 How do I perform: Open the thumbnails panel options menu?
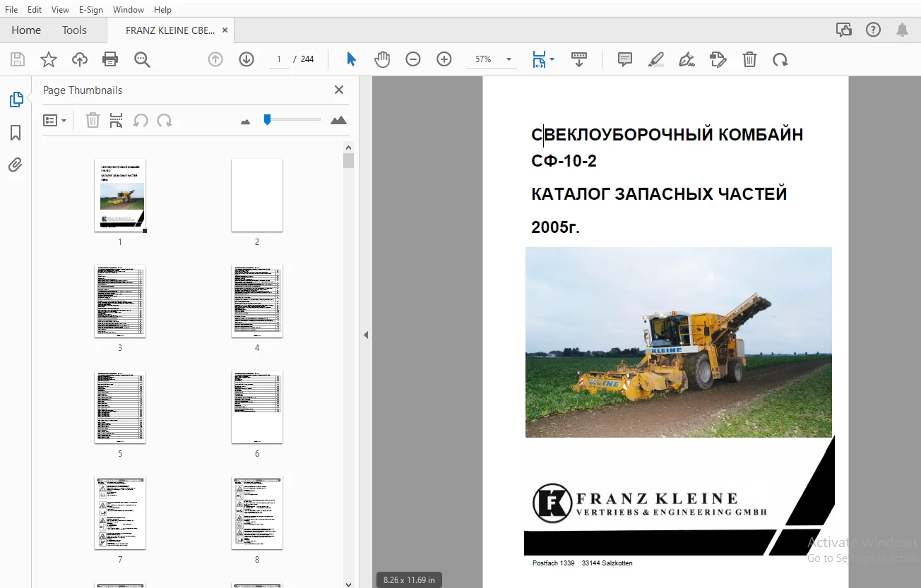[54, 121]
